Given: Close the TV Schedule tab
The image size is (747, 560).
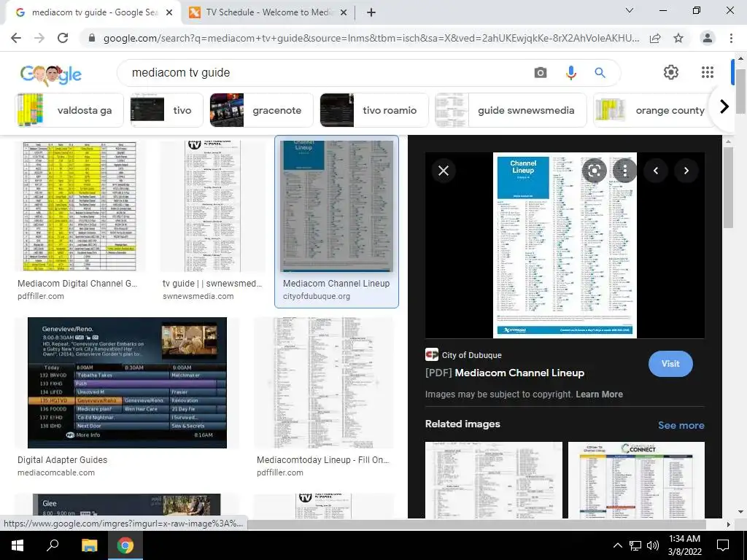Looking at the screenshot, I should tap(343, 12).
